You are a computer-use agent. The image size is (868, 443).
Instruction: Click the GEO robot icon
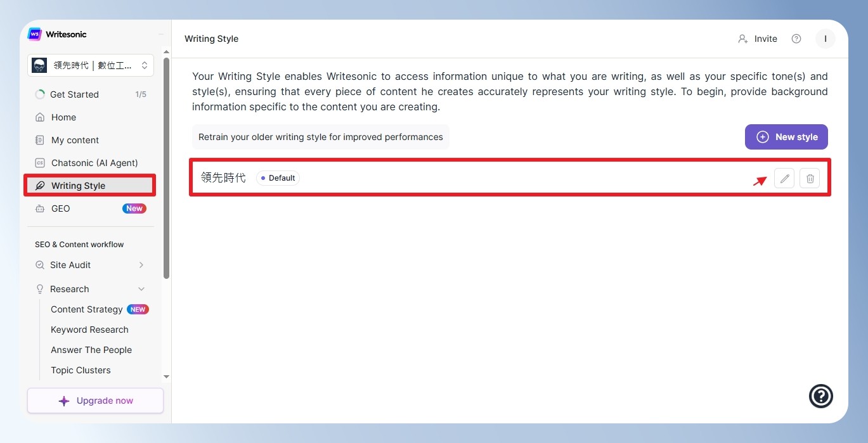tap(40, 209)
